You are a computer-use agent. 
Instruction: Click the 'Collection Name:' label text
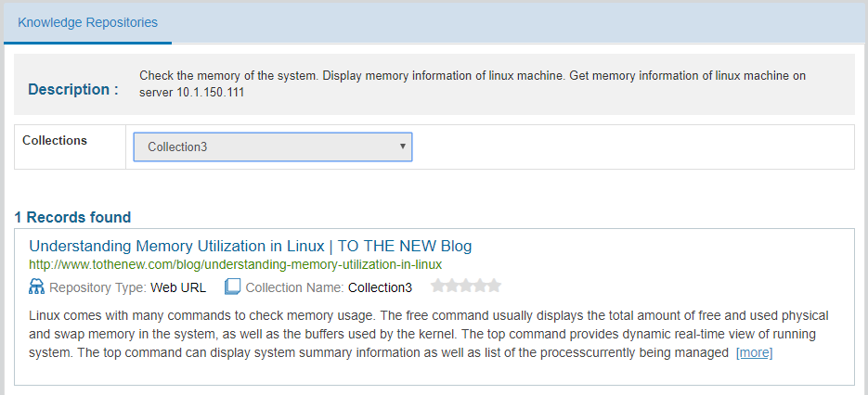pyautogui.click(x=294, y=287)
